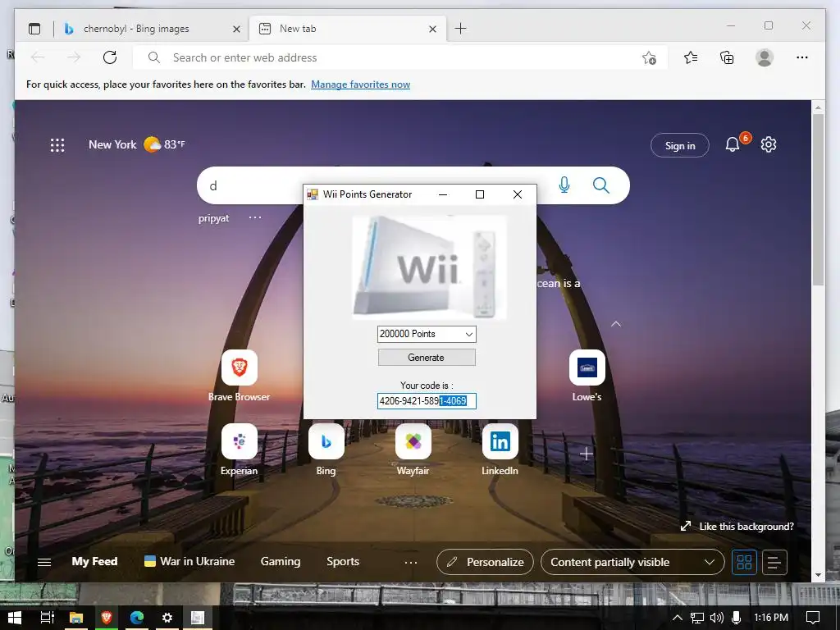Select the War in Ukraine tab
This screenshot has width=840, height=630.
[189, 561]
